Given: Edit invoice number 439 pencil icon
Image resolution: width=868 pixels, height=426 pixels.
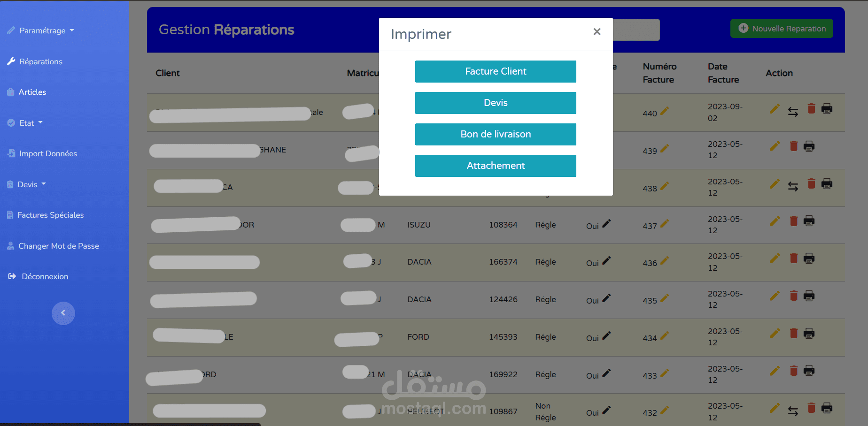Looking at the screenshot, I should 665,149.
